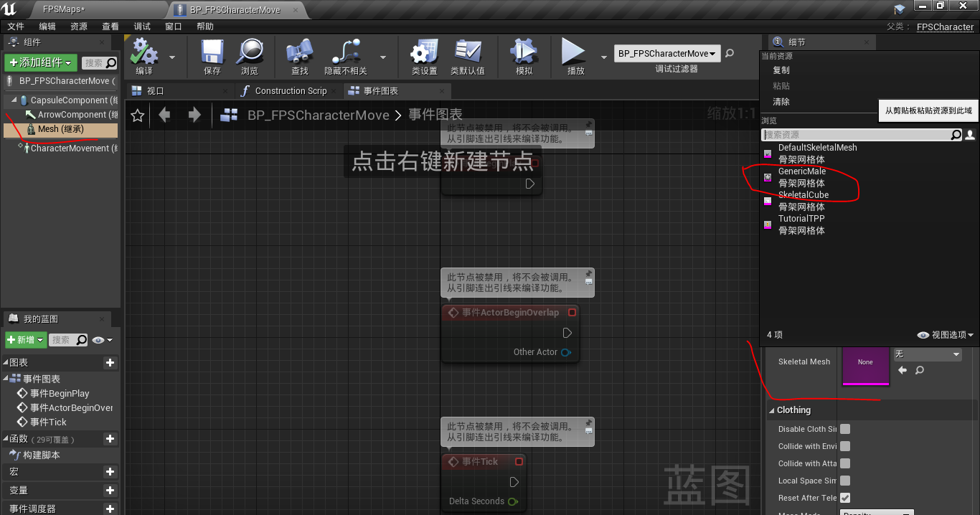
Task: Uncheck Reset After Tele option
Action: pyautogui.click(x=844, y=498)
